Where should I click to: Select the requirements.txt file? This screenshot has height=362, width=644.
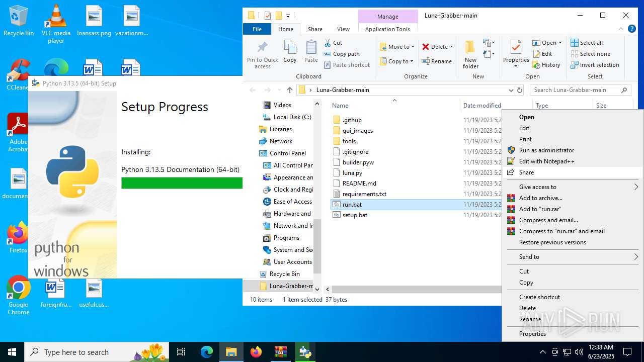(364, 194)
